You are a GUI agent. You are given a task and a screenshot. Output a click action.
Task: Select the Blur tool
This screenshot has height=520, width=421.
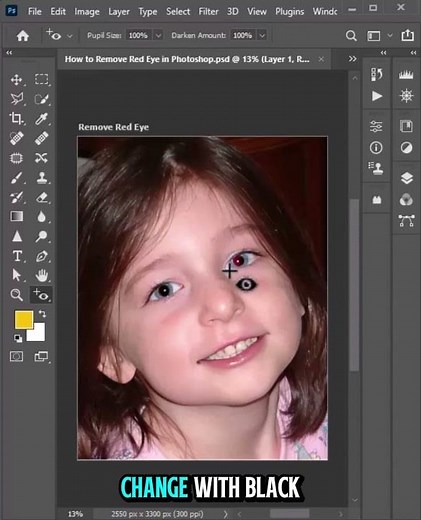click(x=42, y=217)
